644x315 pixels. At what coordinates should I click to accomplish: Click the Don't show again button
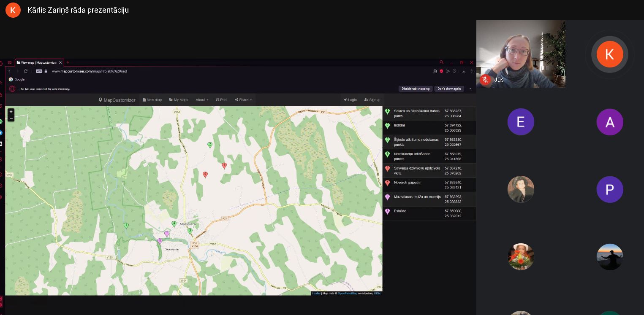pyautogui.click(x=449, y=89)
